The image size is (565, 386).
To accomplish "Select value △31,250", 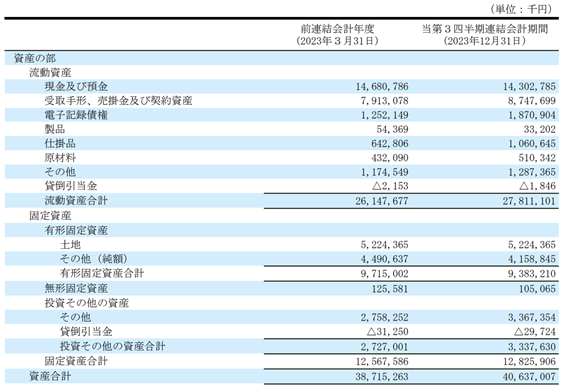I will 388,331.
